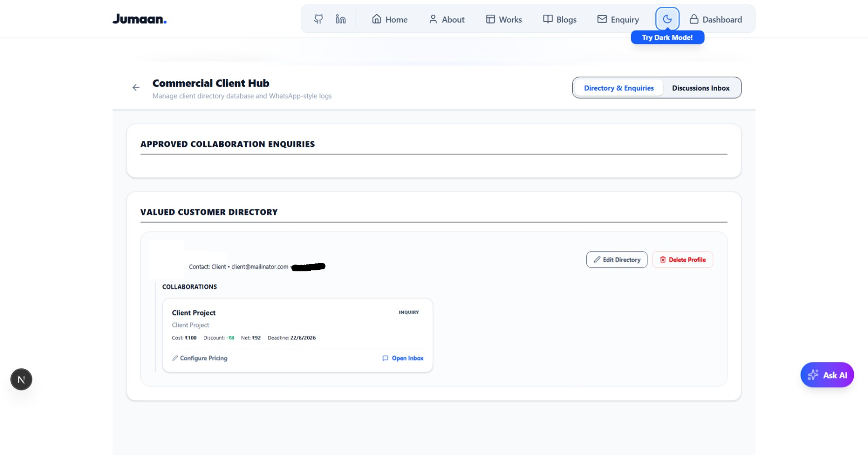This screenshot has height=455, width=868.
Task: Click the Edit Directory button
Action: pos(617,260)
